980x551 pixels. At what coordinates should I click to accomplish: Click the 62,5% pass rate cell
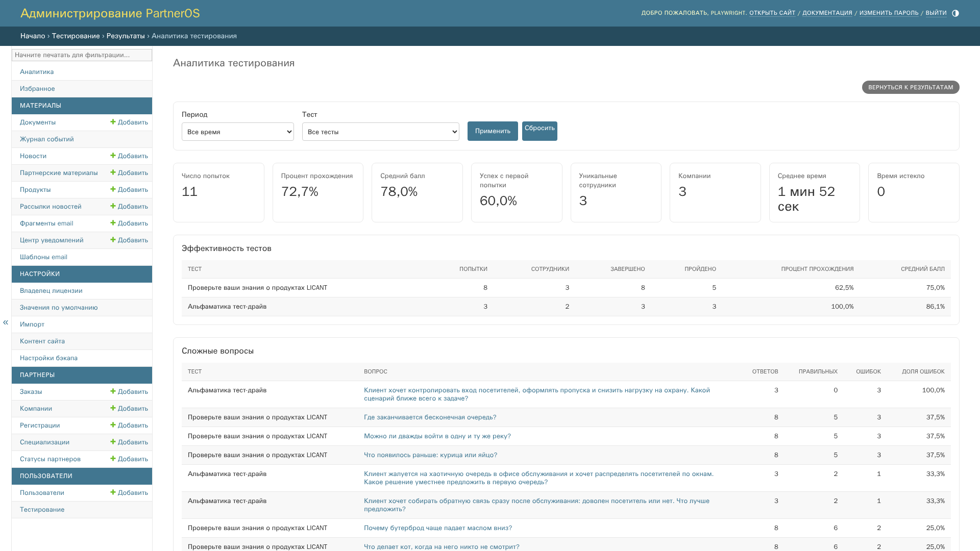click(x=844, y=288)
